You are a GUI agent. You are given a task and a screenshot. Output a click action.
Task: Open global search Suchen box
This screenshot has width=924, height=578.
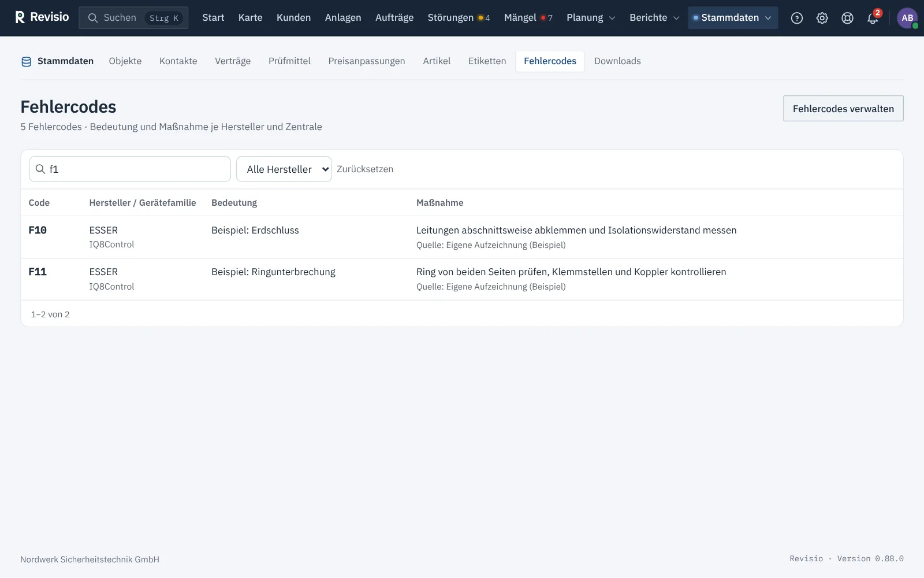(x=133, y=18)
